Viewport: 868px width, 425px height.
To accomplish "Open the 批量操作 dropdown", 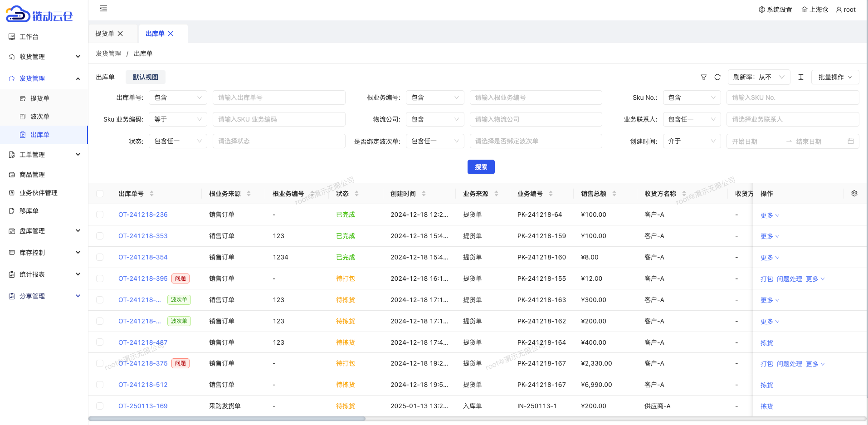I will point(835,77).
